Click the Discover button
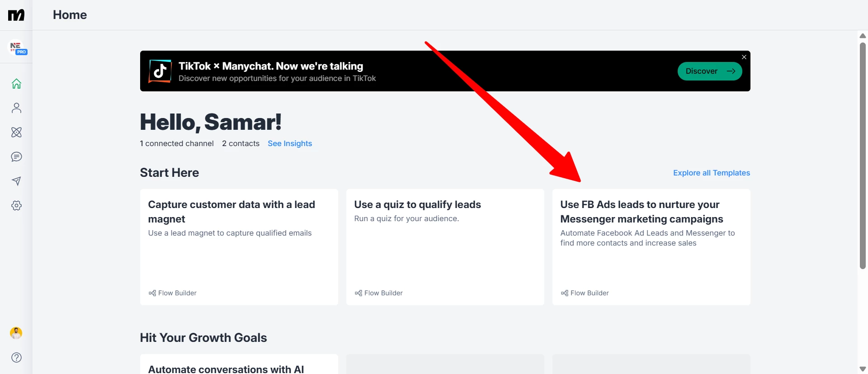Viewport: 868px width, 374px height. (x=709, y=71)
